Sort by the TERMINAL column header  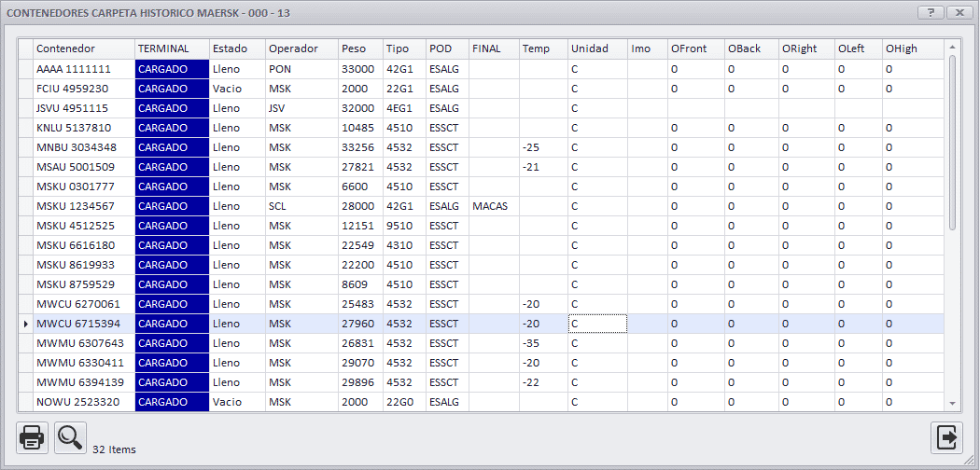(172, 48)
